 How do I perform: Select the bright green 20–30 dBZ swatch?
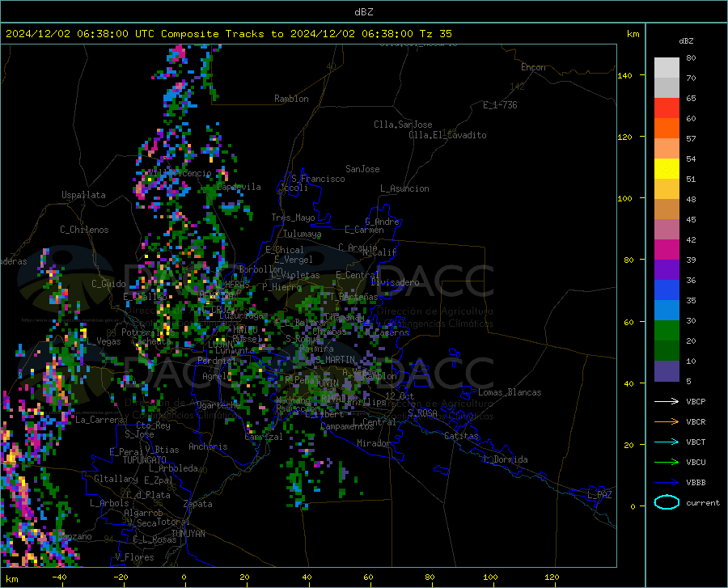click(x=667, y=331)
